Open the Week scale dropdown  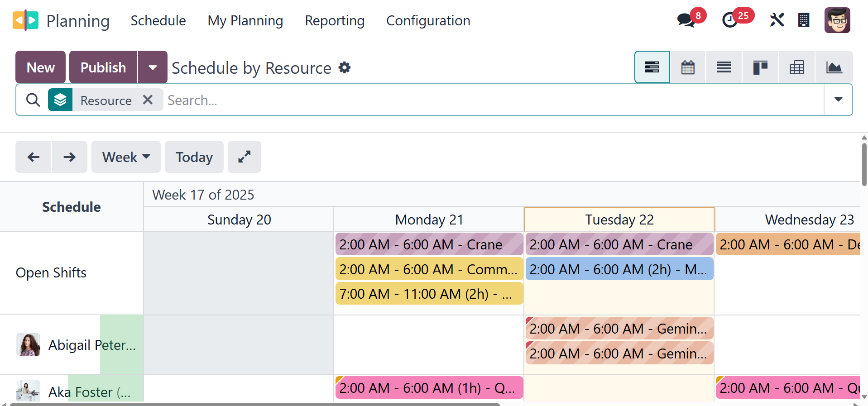(x=126, y=157)
